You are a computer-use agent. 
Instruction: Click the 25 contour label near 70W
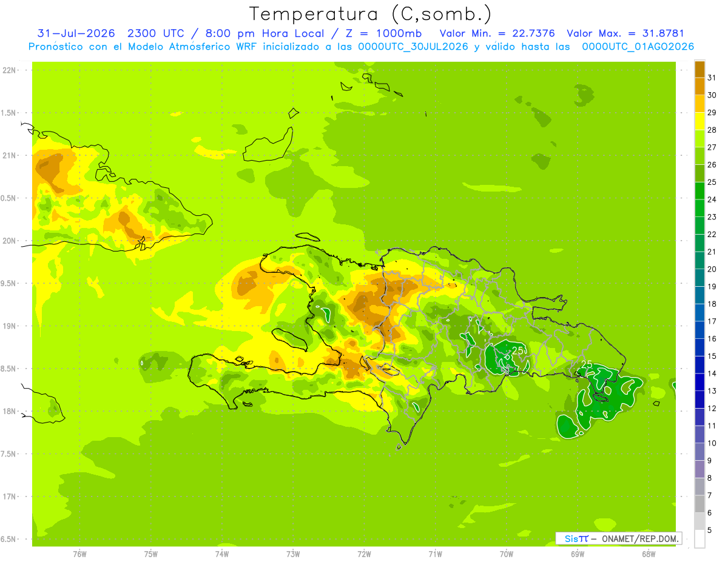tap(519, 350)
